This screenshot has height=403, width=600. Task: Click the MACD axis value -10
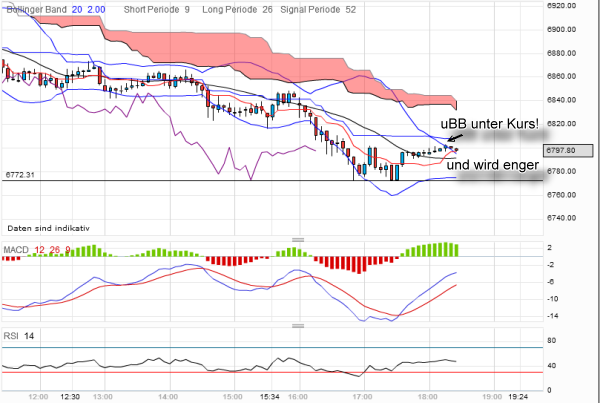coord(551,299)
